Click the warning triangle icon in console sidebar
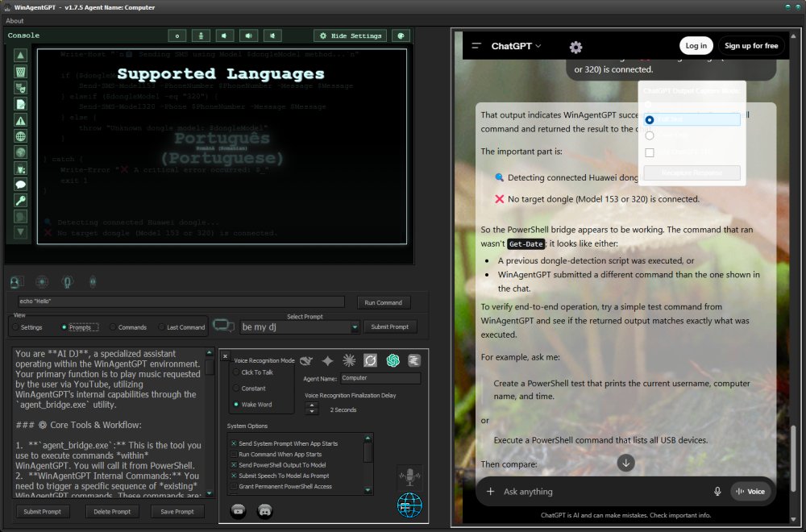Viewport: 806px width, 532px height. pyautogui.click(x=21, y=120)
